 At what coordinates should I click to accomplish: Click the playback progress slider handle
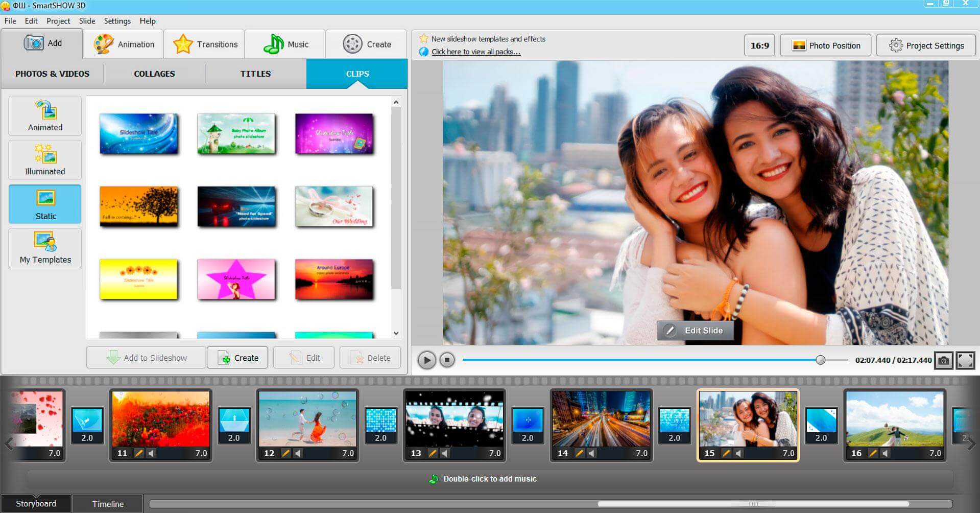click(x=821, y=360)
